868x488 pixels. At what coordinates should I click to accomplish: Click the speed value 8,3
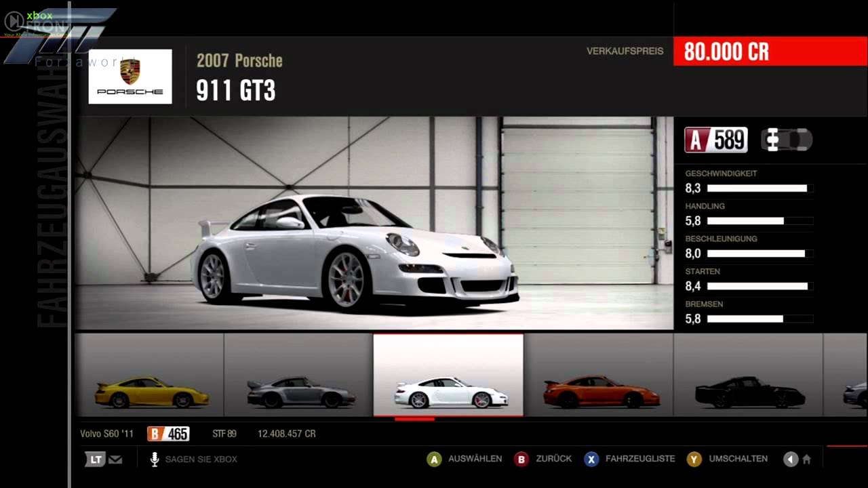pos(693,188)
